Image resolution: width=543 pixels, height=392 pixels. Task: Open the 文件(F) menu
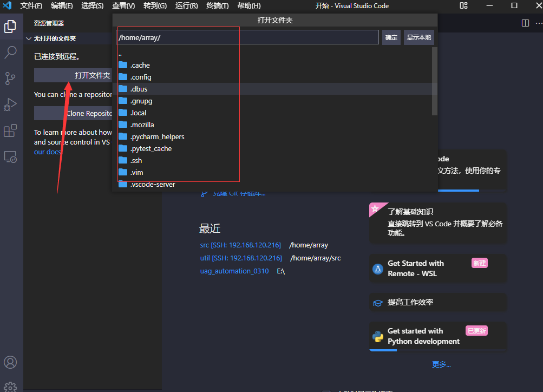(x=31, y=6)
